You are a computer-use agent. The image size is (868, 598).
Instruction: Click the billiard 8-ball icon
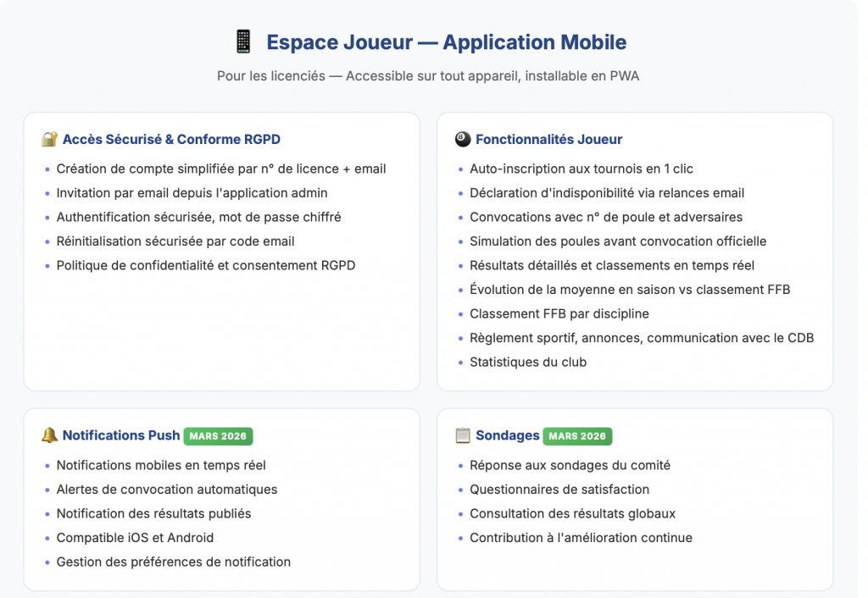point(462,139)
